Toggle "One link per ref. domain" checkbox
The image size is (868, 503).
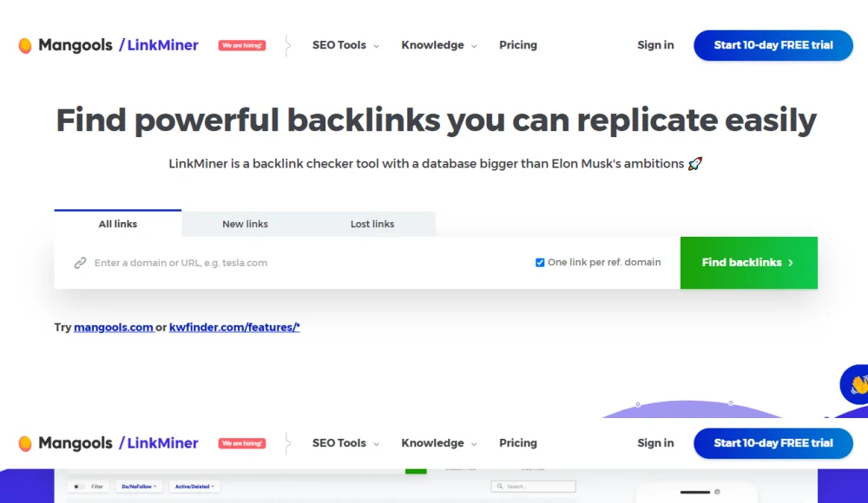(540, 263)
